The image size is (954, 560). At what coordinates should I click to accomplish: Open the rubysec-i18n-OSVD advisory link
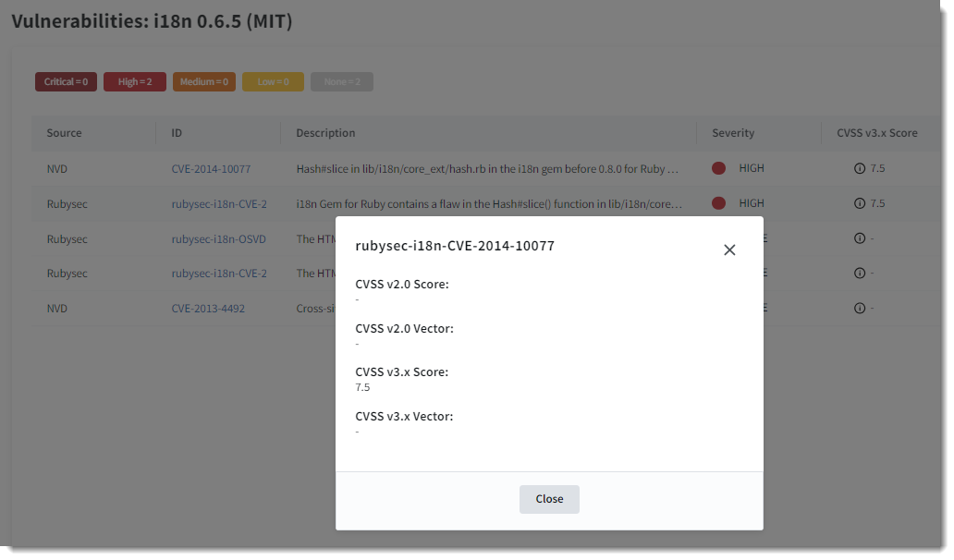click(x=217, y=237)
